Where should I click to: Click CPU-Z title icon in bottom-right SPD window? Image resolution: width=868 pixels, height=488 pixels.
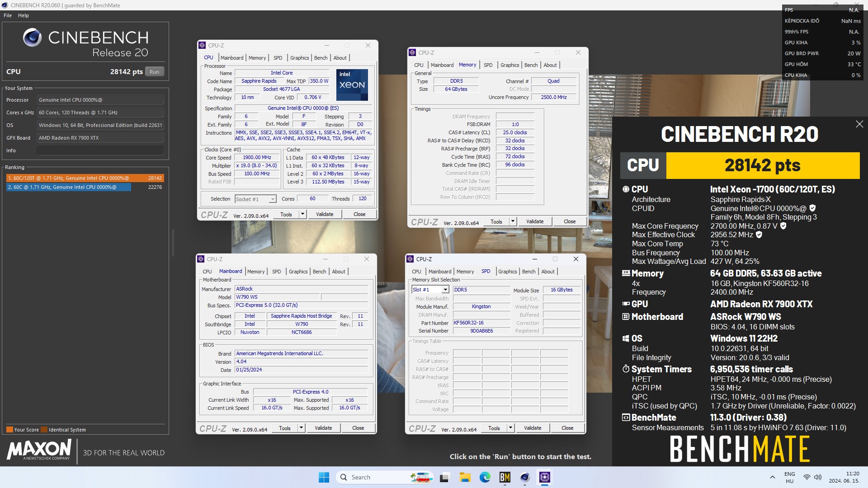(x=410, y=259)
